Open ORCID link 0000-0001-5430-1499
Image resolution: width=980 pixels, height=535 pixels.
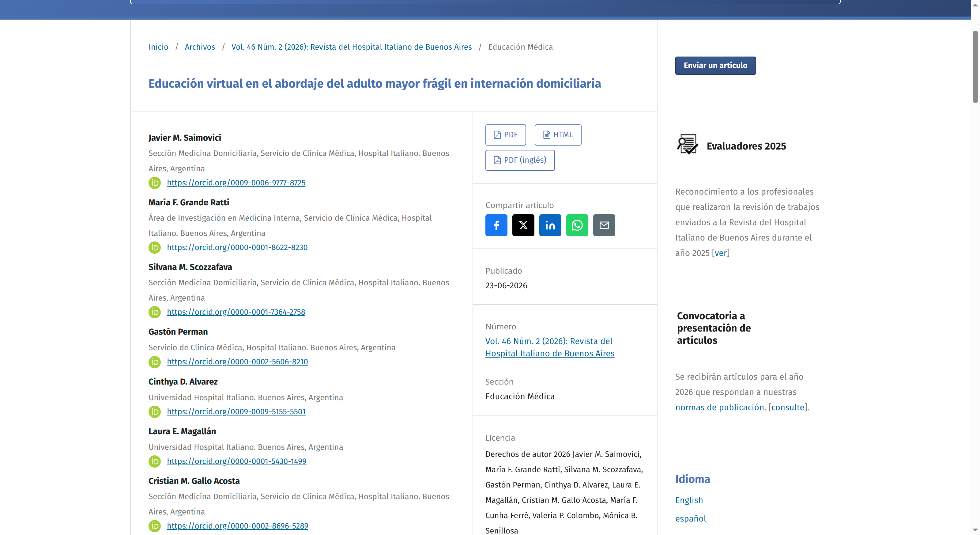(236, 461)
